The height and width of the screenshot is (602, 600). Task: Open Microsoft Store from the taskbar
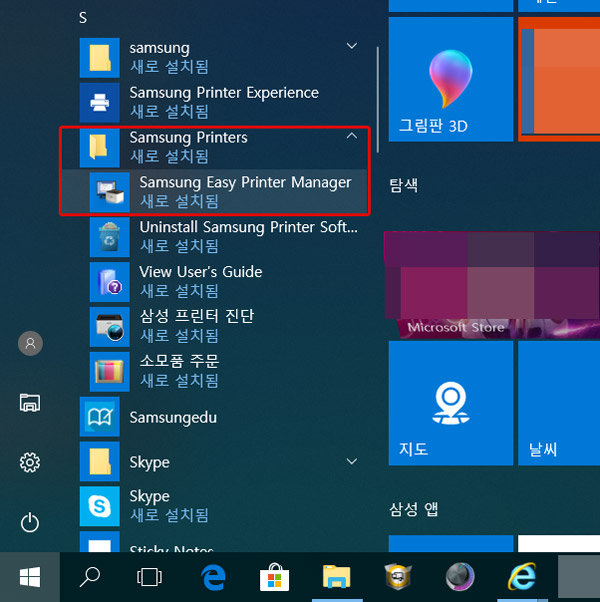point(274,577)
